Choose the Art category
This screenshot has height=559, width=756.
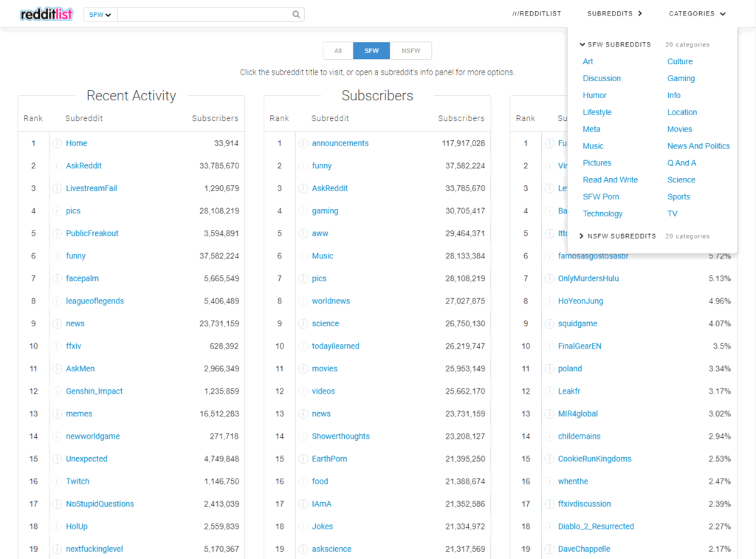coord(588,61)
